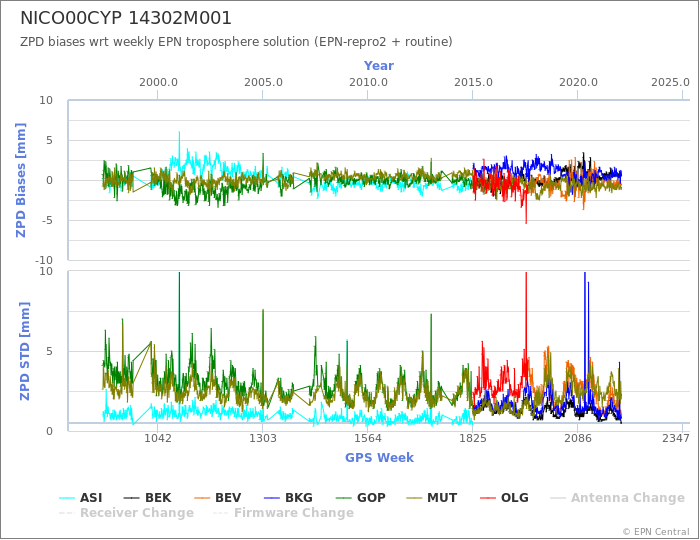Click the EPN Central credit link

click(656, 532)
